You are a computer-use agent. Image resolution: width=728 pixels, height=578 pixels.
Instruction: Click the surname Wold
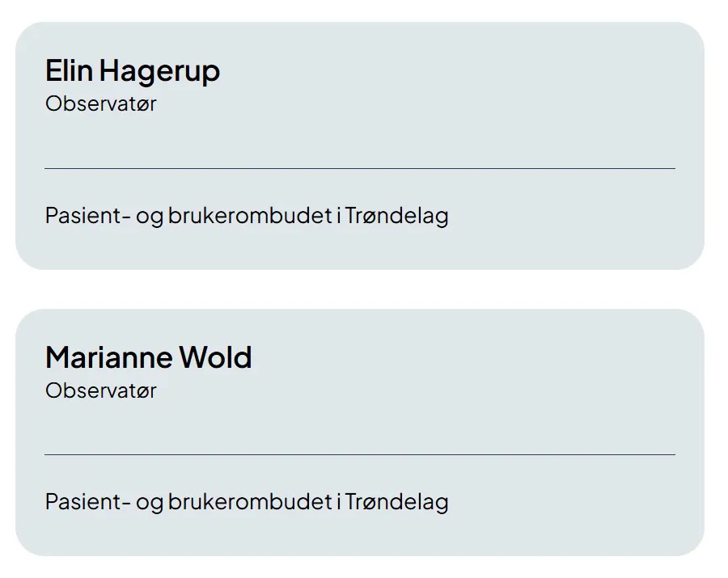pyautogui.click(x=215, y=357)
